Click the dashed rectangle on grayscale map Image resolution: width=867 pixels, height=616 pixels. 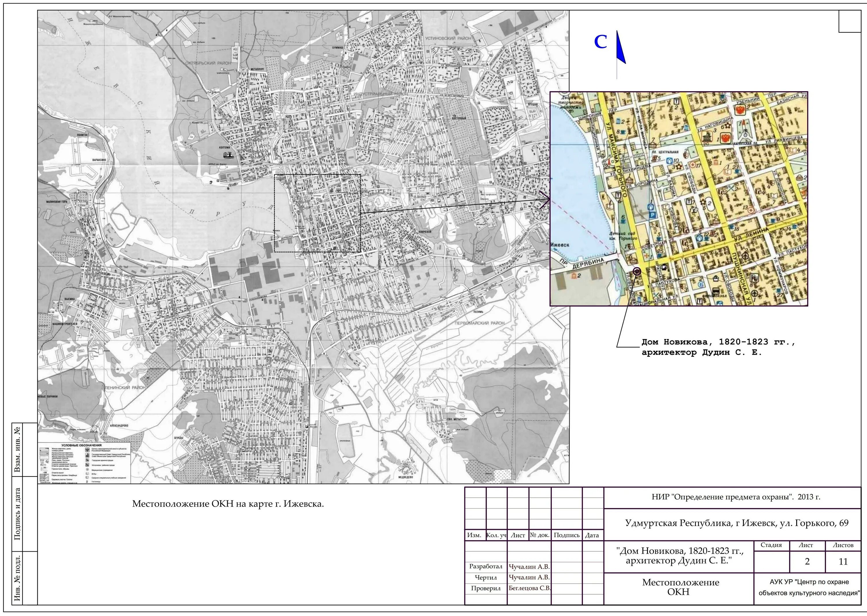(317, 213)
